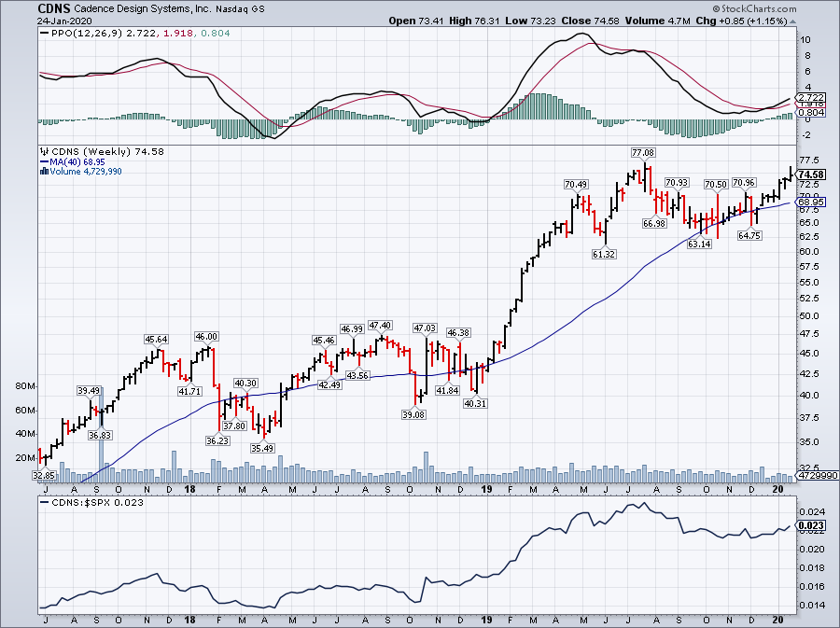Click the Close 74.58 header value

click(591, 21)
